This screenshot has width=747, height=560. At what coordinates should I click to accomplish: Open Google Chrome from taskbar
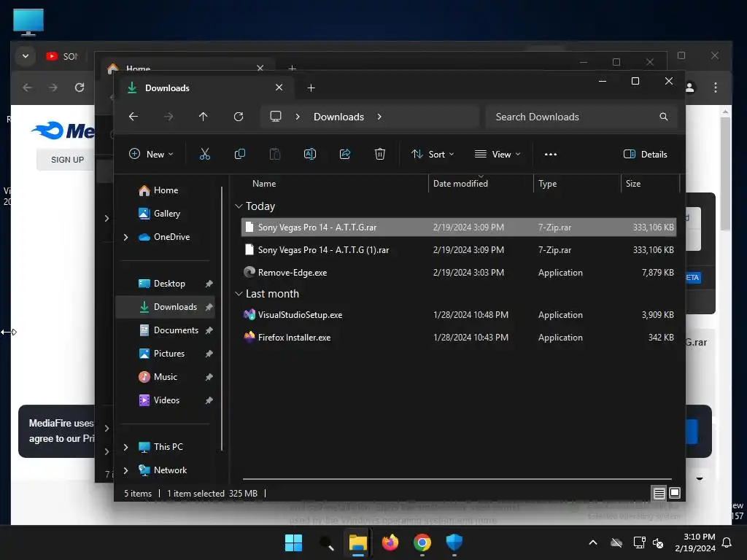(422, 542)
